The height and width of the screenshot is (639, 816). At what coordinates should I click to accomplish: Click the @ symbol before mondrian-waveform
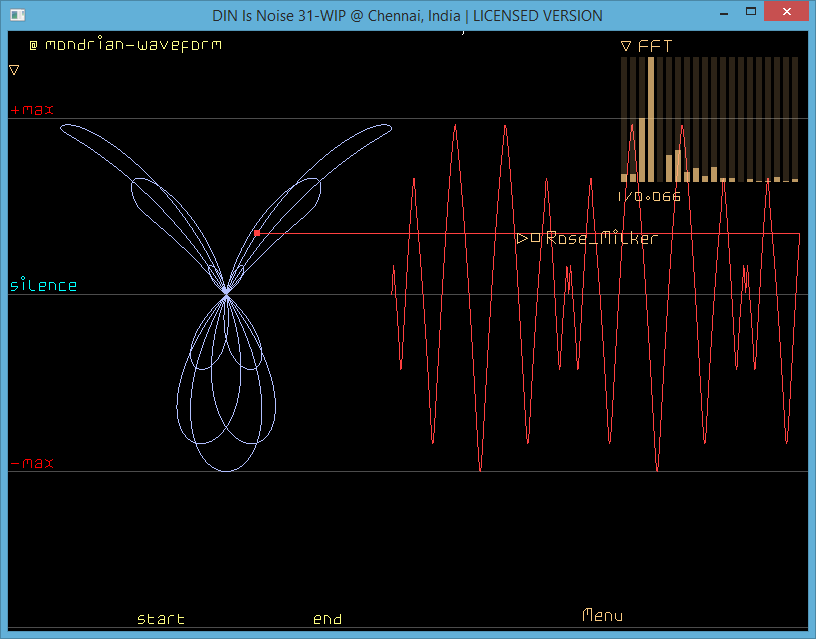point(33,45)
